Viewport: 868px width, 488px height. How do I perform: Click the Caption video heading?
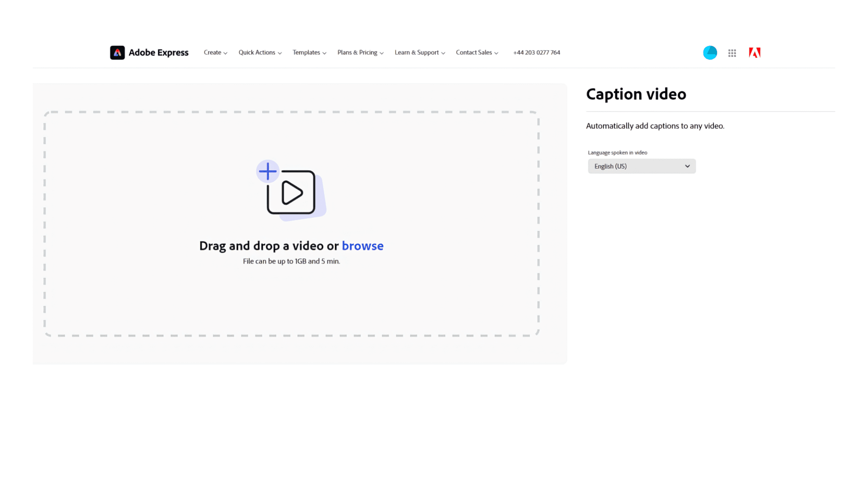point(636,94)
